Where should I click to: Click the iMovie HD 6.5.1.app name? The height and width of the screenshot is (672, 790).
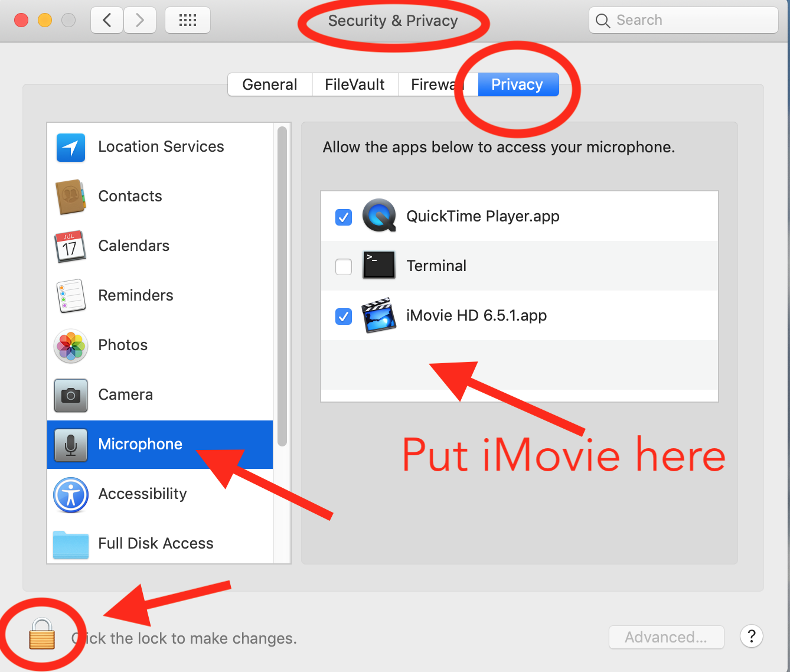(476, 315)
